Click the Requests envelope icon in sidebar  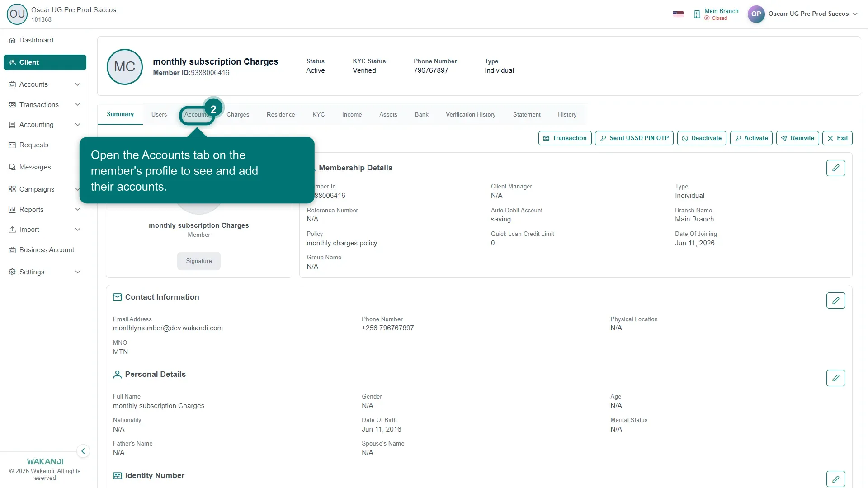tap(12, 145)
